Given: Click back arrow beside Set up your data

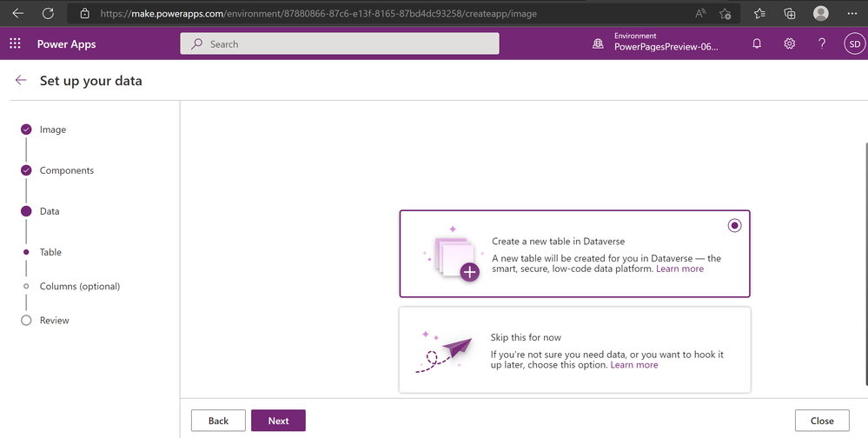Looking at the screenshot, I should pyautogui.click(x=21, y=80).
